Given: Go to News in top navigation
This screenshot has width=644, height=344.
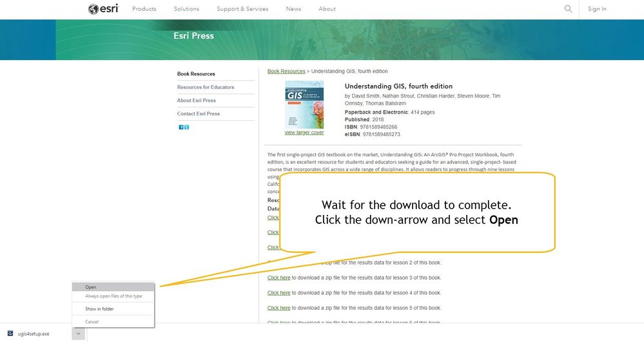Looking at the screenshot, I should (293, 8).
